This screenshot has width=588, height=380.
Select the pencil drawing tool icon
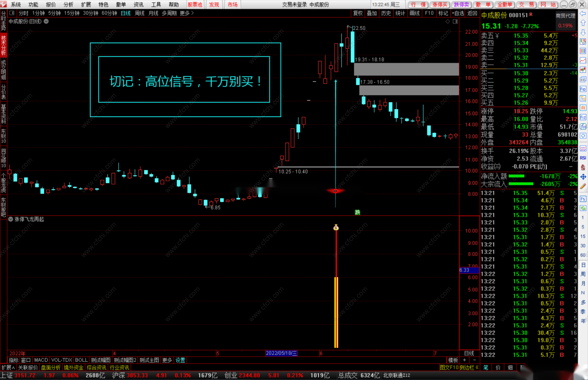pos(583,186)
